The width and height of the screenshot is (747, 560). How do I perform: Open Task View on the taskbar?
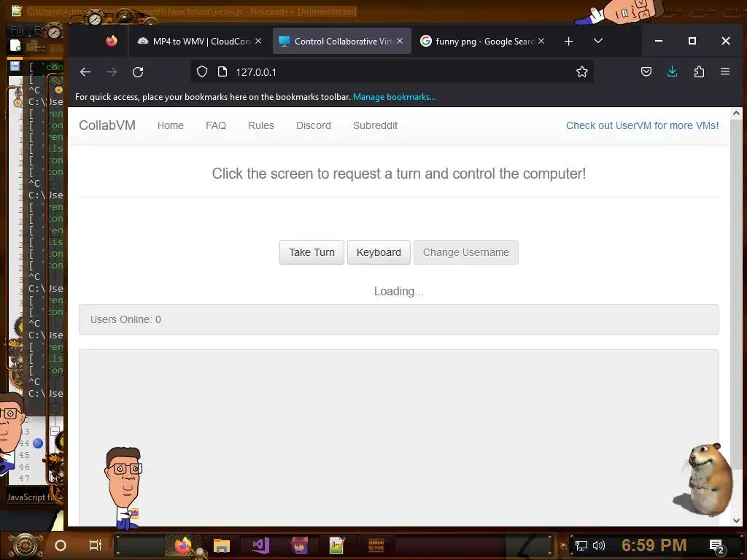(x=96, y=545)
